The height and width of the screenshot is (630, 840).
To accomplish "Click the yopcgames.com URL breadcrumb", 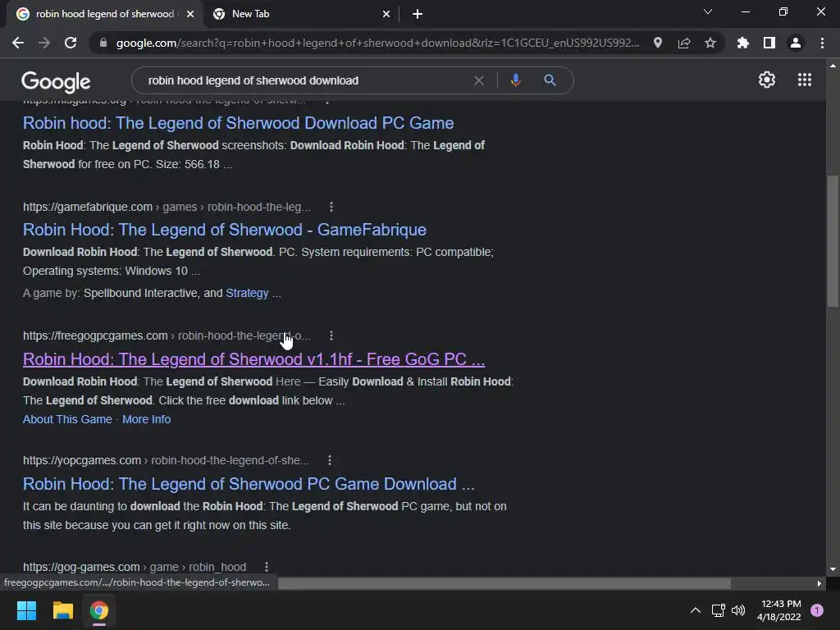I will pos(166,460).
